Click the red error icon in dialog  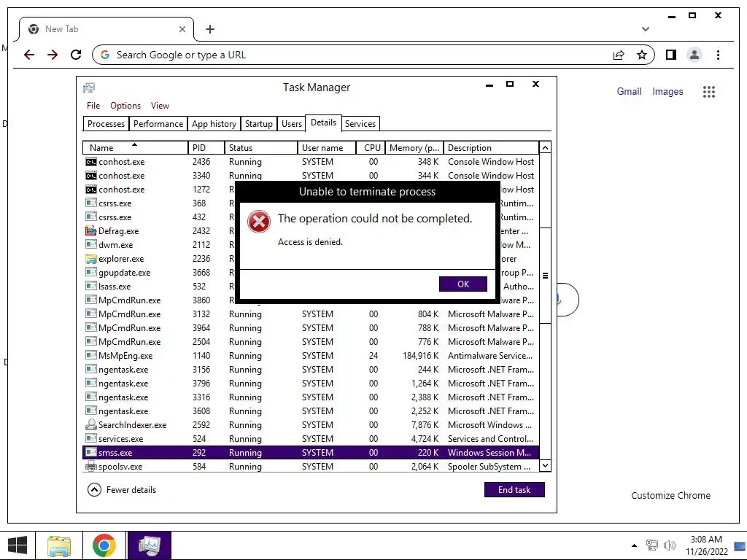point(259,222)
